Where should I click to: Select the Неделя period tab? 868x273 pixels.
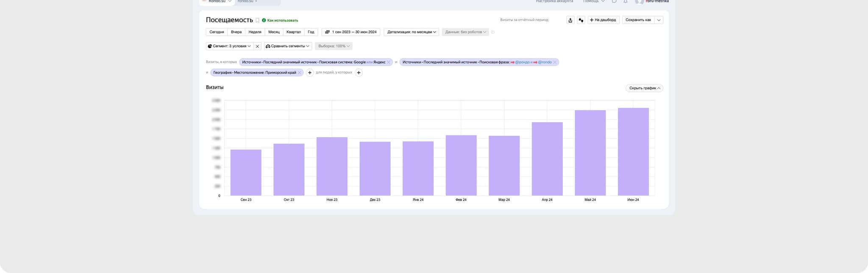click(255, 32)
